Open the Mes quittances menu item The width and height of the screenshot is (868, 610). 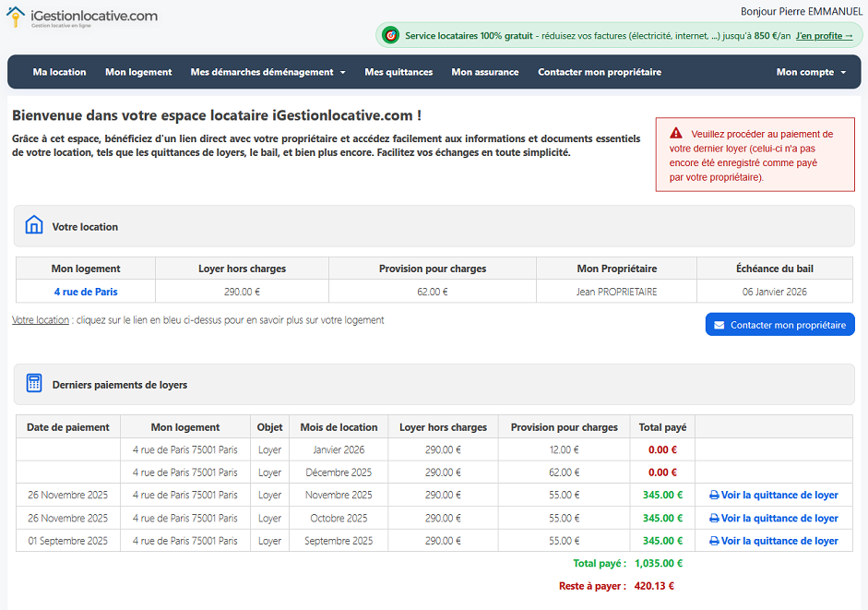(x=398, y=72)
